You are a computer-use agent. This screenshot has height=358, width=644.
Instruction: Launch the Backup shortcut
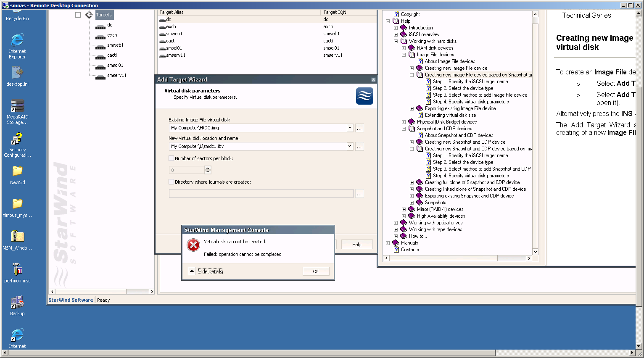17,305
